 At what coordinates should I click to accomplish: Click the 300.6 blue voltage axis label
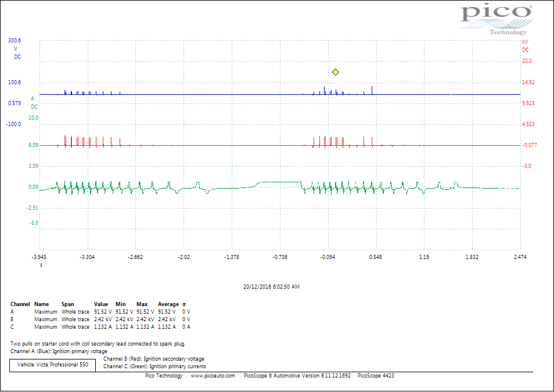[x=15, y=41]
